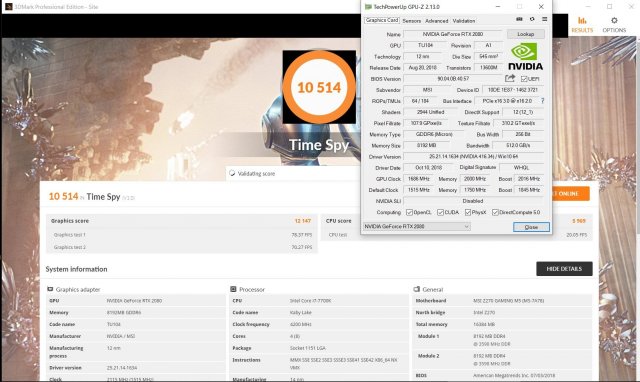This screenshot has height=382, width=640.
Task: Click the Driver version row under Graphics adapter
Action: 136,368
